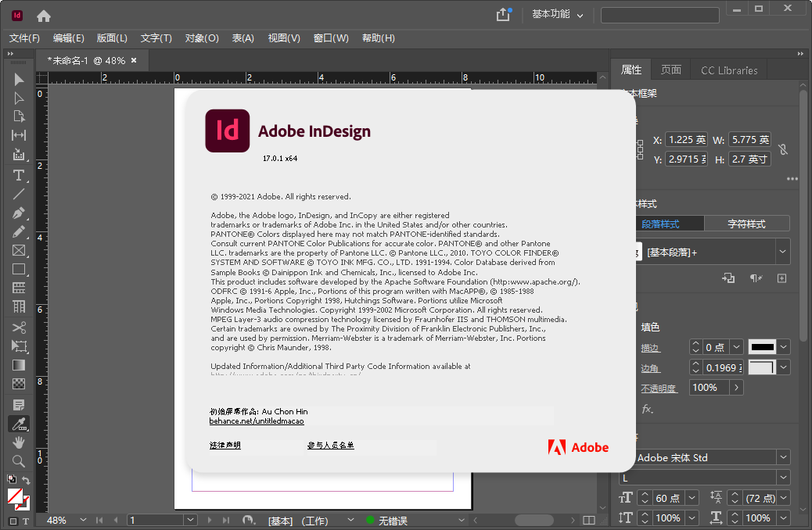Select the Type tool
The width and height of the screenshot is (812, 530).
(x=17, y=175)
